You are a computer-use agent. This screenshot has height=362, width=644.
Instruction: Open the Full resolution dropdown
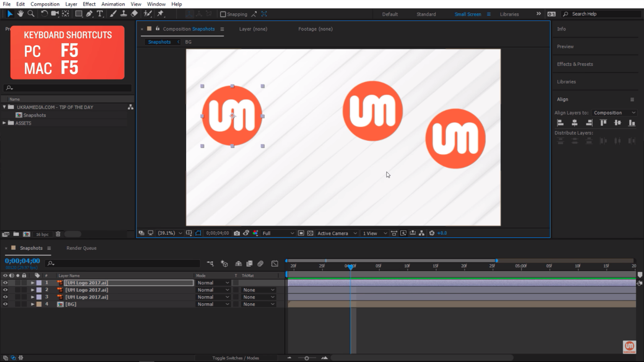(x=278, y=233)
